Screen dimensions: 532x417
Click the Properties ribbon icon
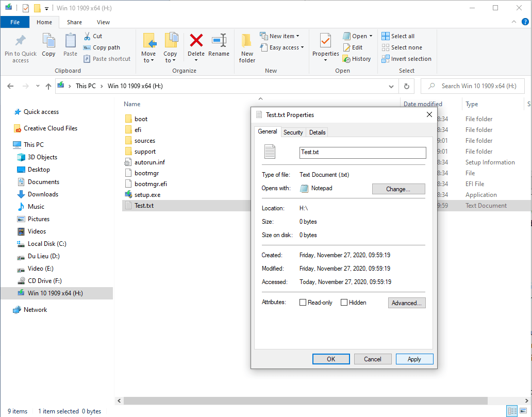[325, 41]
